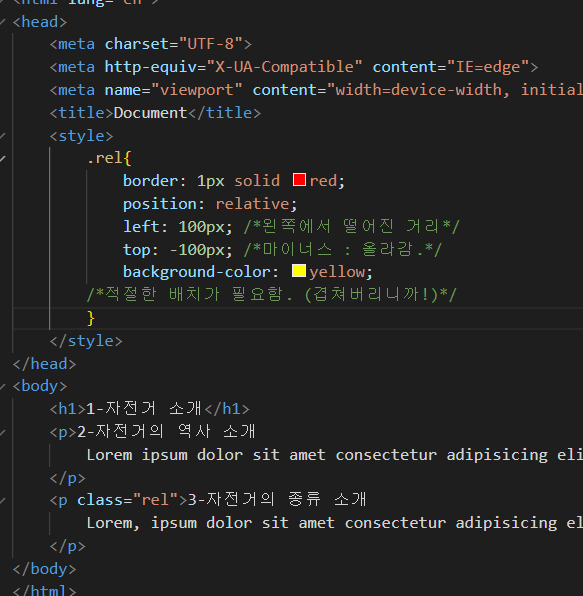The height and width of the screenshot is (596, 583).
Task: Click the relative value text
Action: point(252,204)
